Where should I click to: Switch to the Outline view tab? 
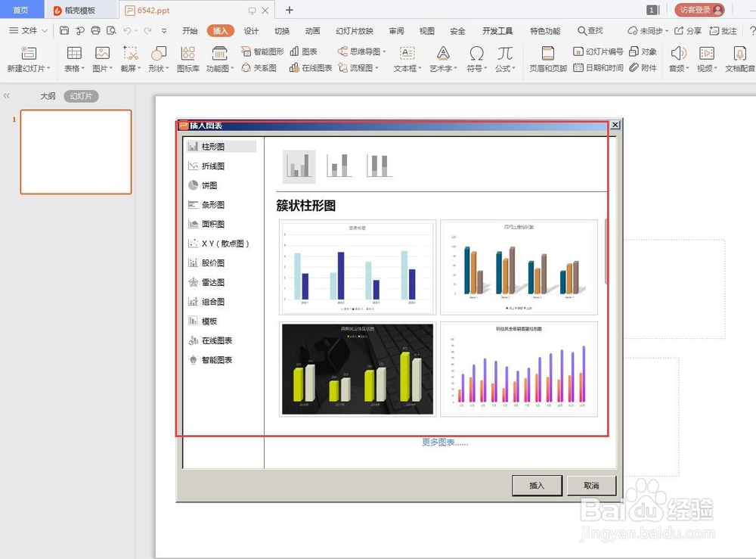coord(48,96)
